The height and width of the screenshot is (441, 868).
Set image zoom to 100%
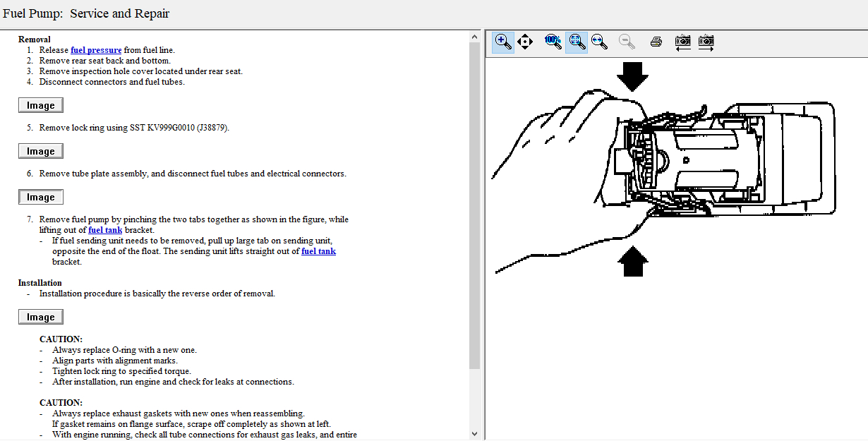coord(553,42)
